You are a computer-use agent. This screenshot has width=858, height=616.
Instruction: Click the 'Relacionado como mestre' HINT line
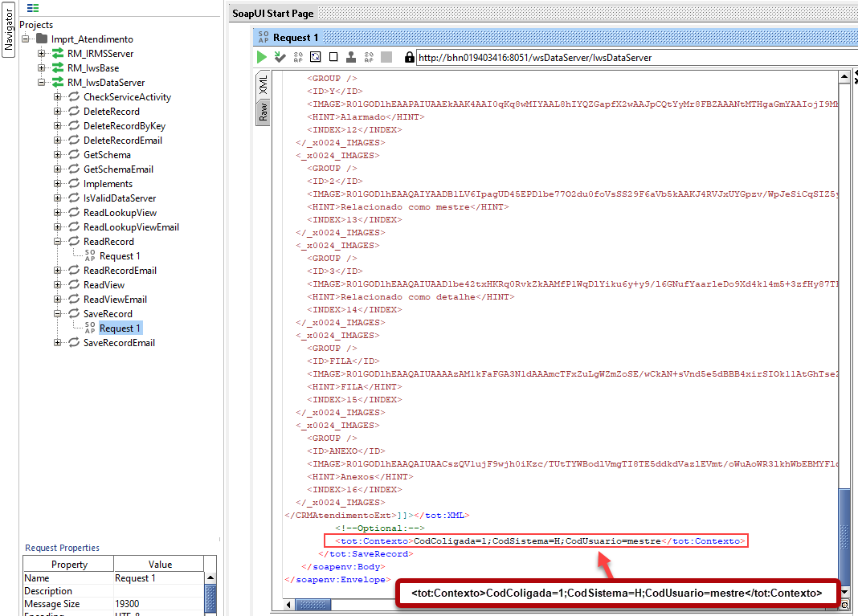(x=407, y=206)
